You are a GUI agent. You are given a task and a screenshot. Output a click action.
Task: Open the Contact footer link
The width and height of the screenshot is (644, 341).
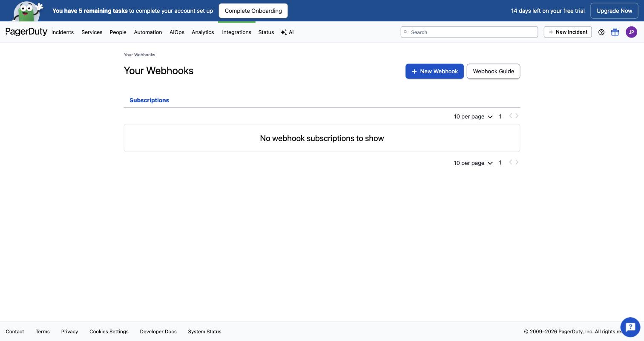click(x=15, y=331)
